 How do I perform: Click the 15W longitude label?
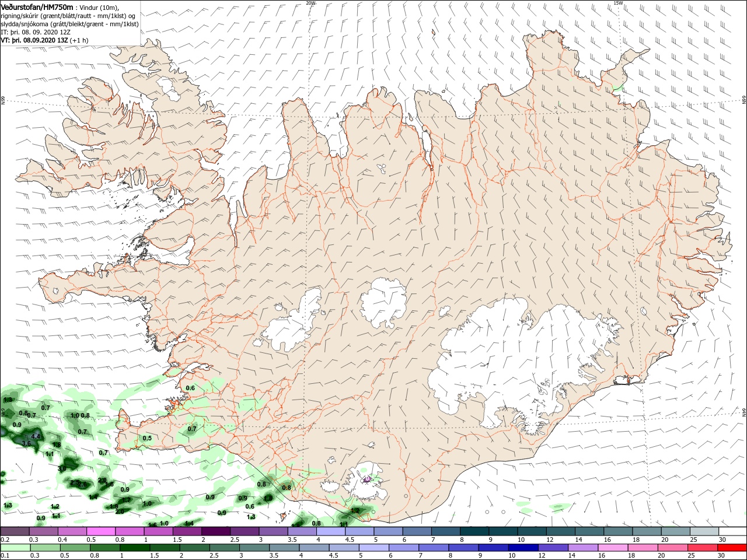(x=619, y=3)
